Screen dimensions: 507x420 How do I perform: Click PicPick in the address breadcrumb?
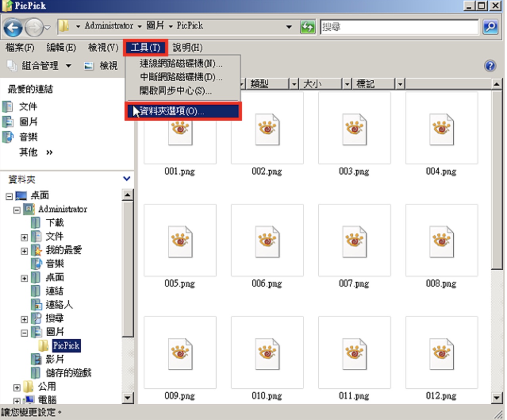pos(190,26)
